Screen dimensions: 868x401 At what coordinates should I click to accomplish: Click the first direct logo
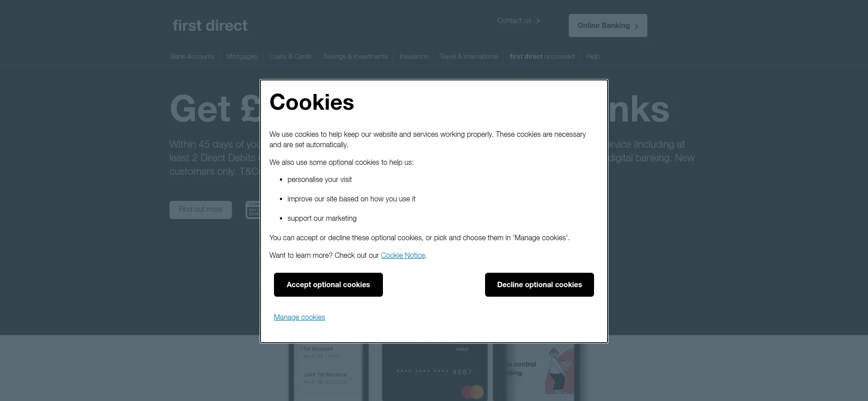210,26
